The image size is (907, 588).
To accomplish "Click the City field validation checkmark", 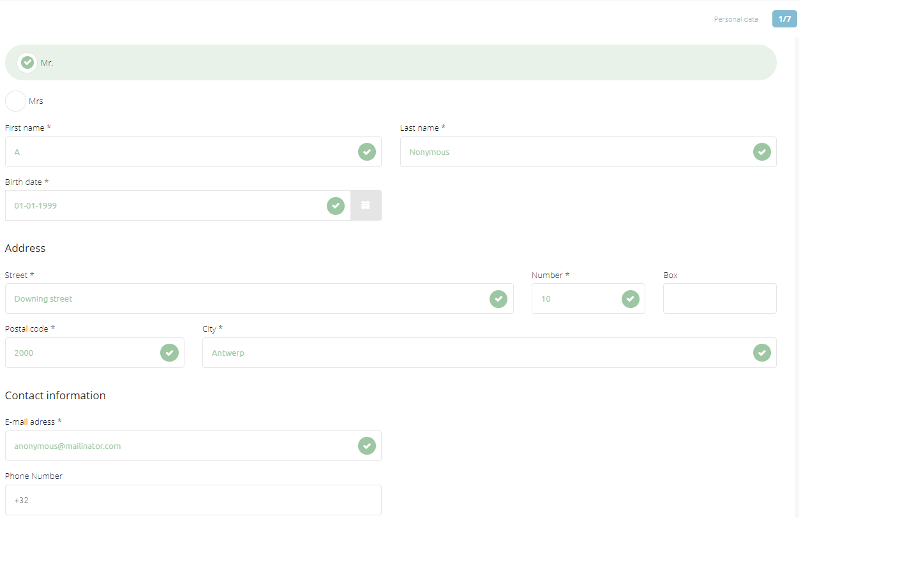I will pos(762,353).
